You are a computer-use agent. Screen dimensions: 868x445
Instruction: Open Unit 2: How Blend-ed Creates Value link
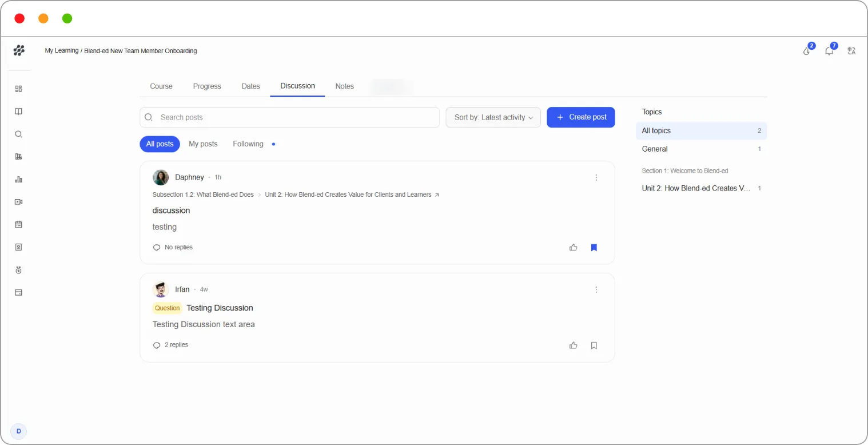click(348, 195)
